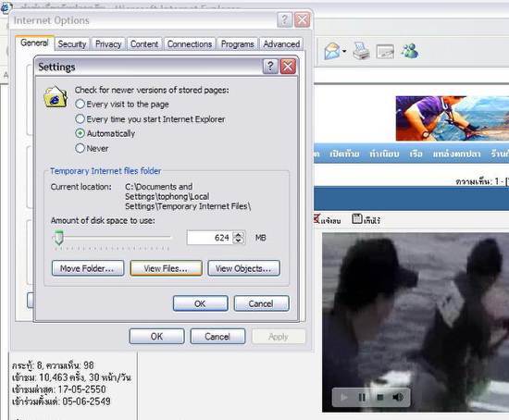The image size is (509, 420).
Task: Click OK in Internet Options dialog
Action: [156, 337]
